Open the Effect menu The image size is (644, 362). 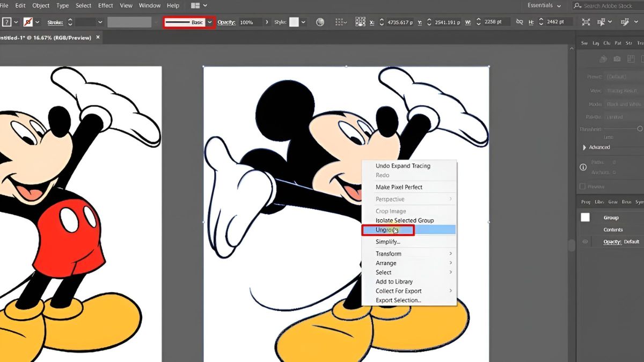(x=106, y=5)
